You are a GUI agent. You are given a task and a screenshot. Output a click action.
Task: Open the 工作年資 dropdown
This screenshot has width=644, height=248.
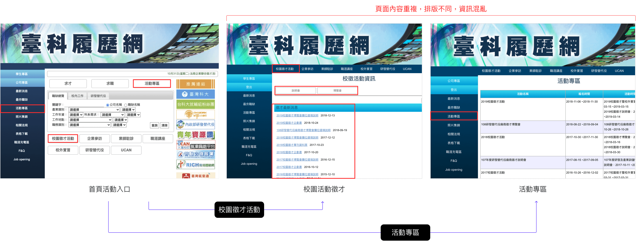coord(76,115)
